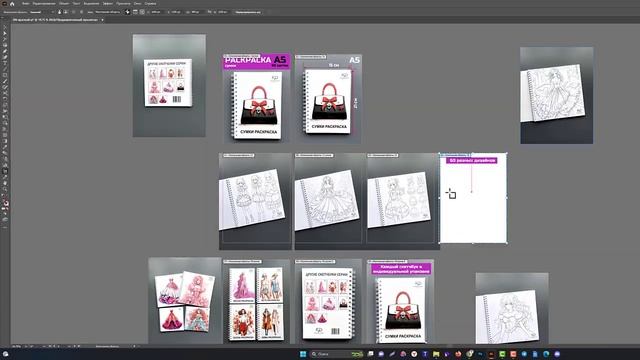
Task: Click artboard name field in control bar
Action: 109,12
